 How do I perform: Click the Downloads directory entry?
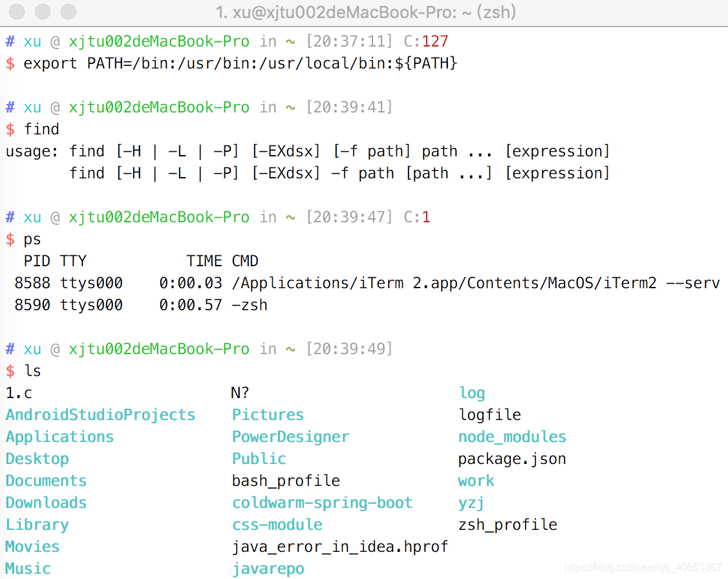[x=46, y=503]
